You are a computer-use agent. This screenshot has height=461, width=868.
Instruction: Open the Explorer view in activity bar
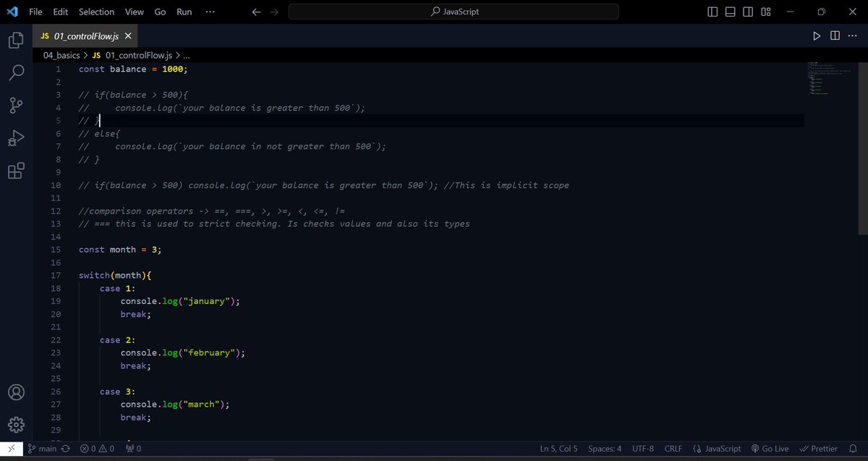tap(16, 41)
